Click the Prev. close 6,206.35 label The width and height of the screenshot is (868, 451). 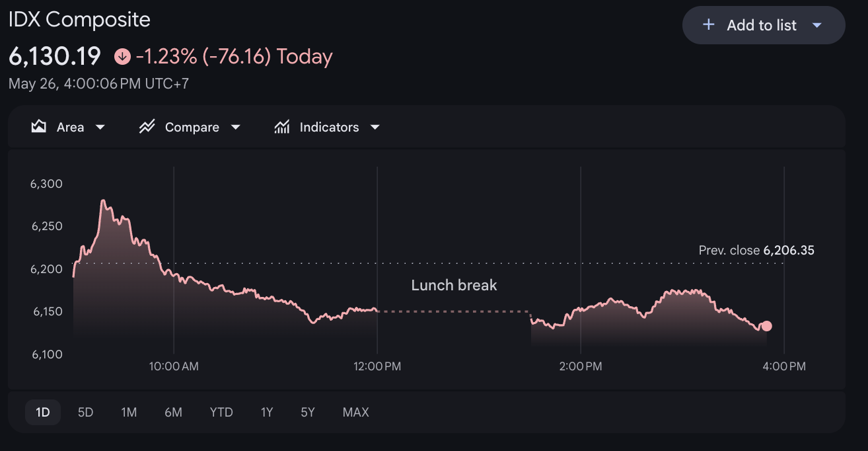pyautogui.click(x=756, y=251)
